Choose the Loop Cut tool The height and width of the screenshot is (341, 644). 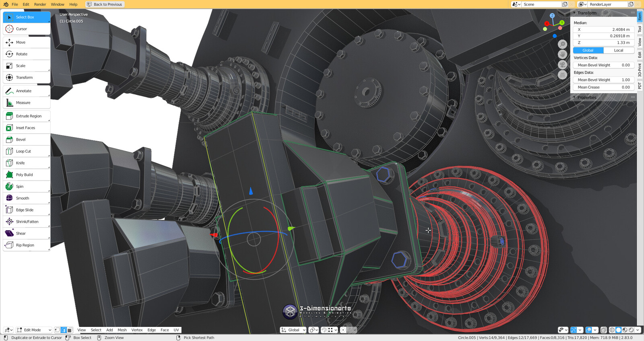[27, 151]
